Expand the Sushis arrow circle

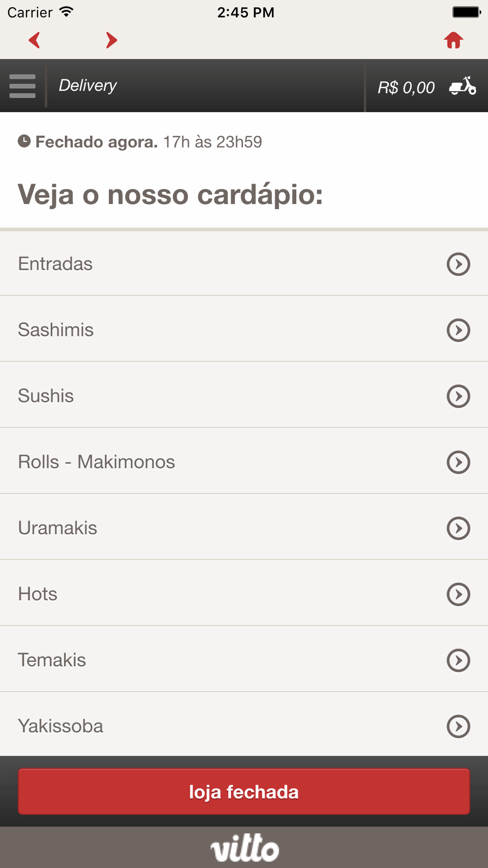[x=458, y=396]
